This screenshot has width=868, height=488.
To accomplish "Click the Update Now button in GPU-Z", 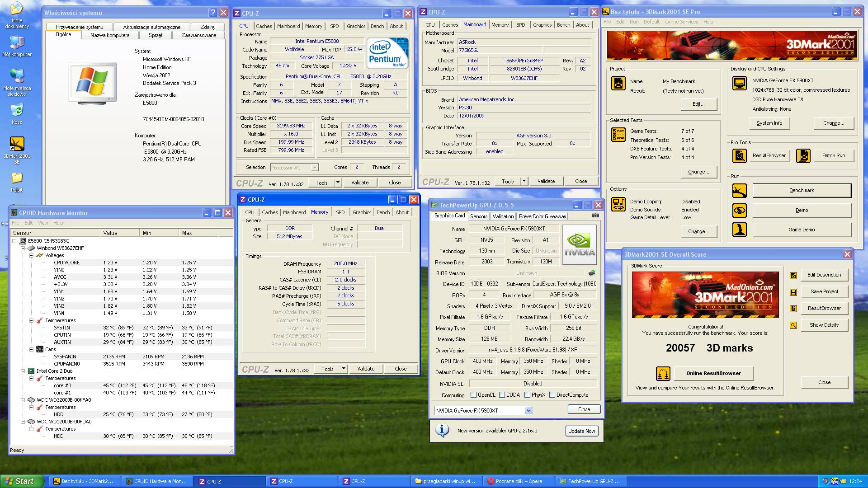I will (x=581, y=431).
